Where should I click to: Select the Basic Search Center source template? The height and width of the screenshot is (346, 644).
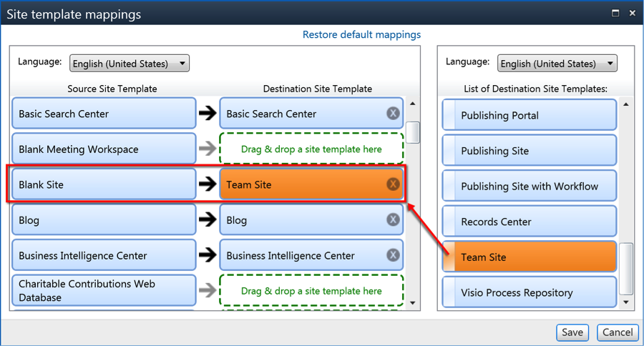tap(104, 113)
